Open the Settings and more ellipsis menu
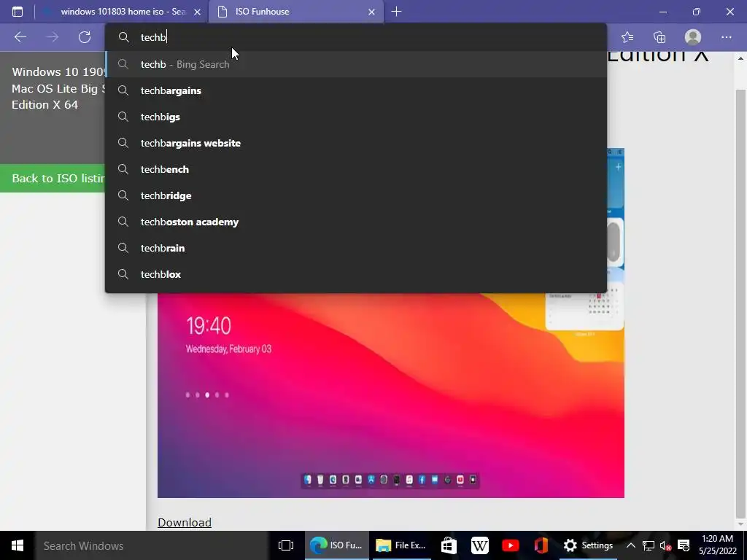 (x=726, y=37)
